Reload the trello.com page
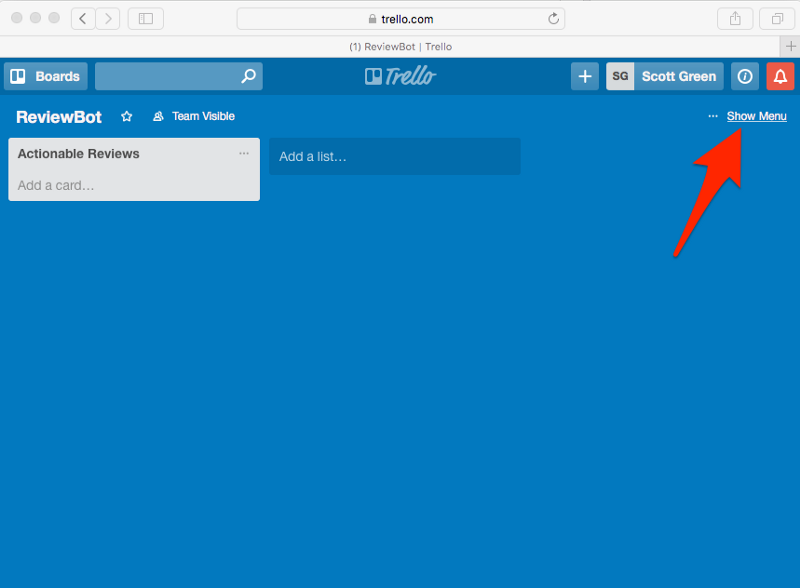This screenshot has width=800, height=588. point(553,19)
